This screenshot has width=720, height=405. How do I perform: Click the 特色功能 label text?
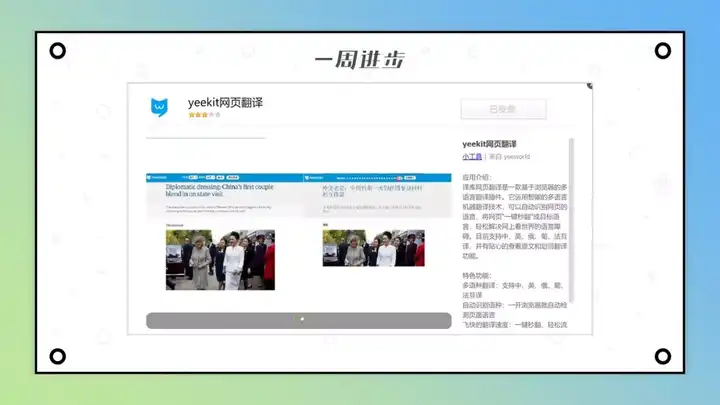(477, 276)
